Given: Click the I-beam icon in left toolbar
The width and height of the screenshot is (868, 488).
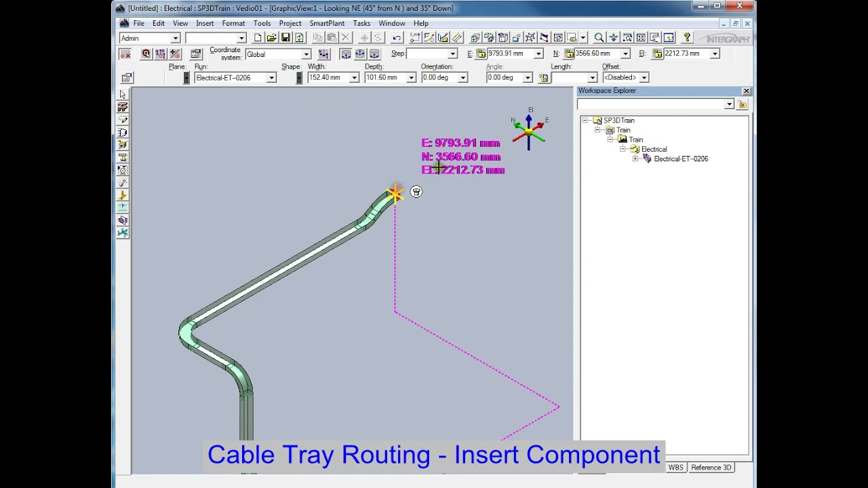Looking at the screenshot, I should click(123, 157).
